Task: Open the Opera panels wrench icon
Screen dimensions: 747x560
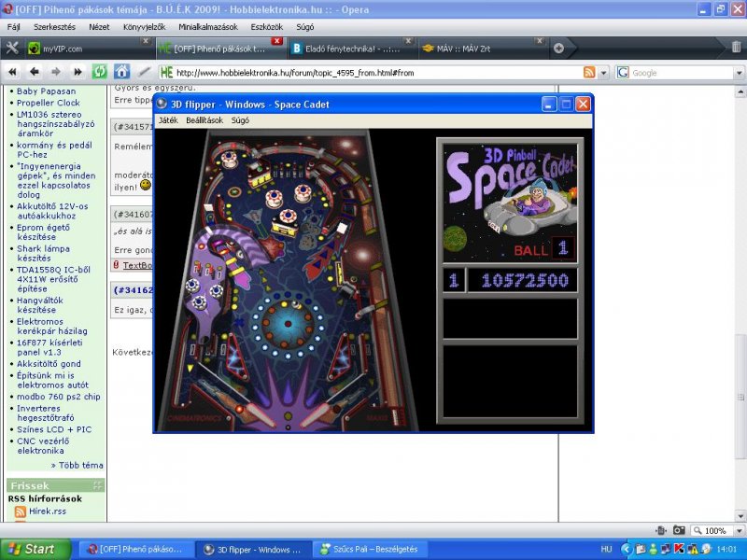Action: tap(11, 49)
